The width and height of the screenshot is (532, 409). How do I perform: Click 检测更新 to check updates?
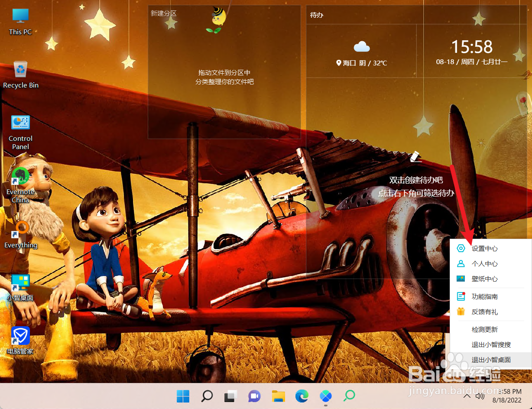[x=491, y=330]
